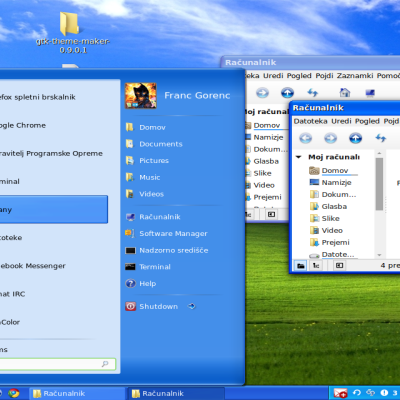Screen dimensions: 400x400
Task: Select Namizje in back window sidebar
Action: pyautogui.click(x=264, y=137)
